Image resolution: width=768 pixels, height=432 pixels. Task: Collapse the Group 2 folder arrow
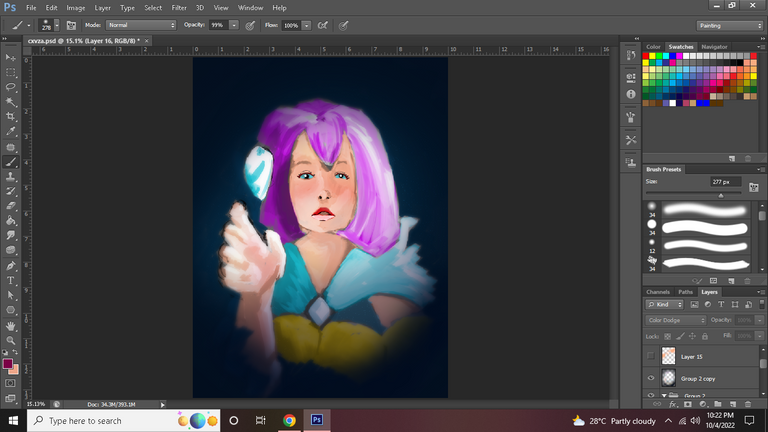click(x=664, y=395)
